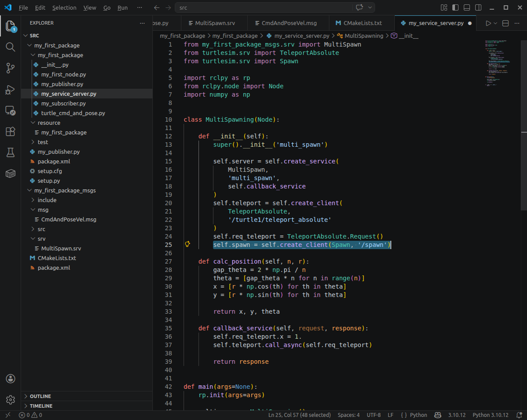Open more editor actions ellipsis

(518, 23)
